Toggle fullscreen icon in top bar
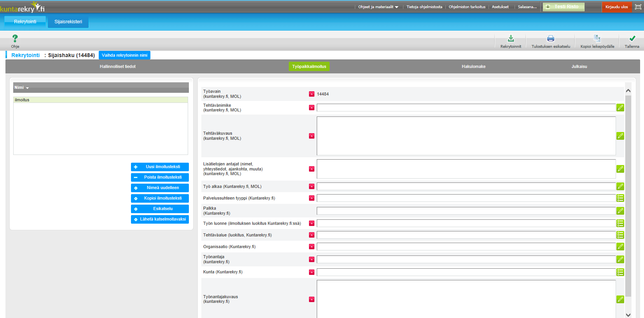Screen dimensions: 644x318 638,7
